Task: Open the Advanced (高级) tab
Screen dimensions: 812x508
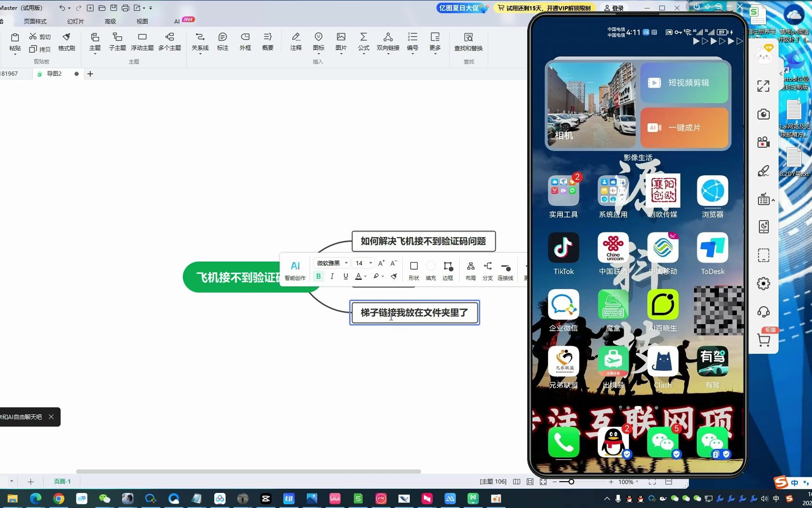Action: (110, 21)
